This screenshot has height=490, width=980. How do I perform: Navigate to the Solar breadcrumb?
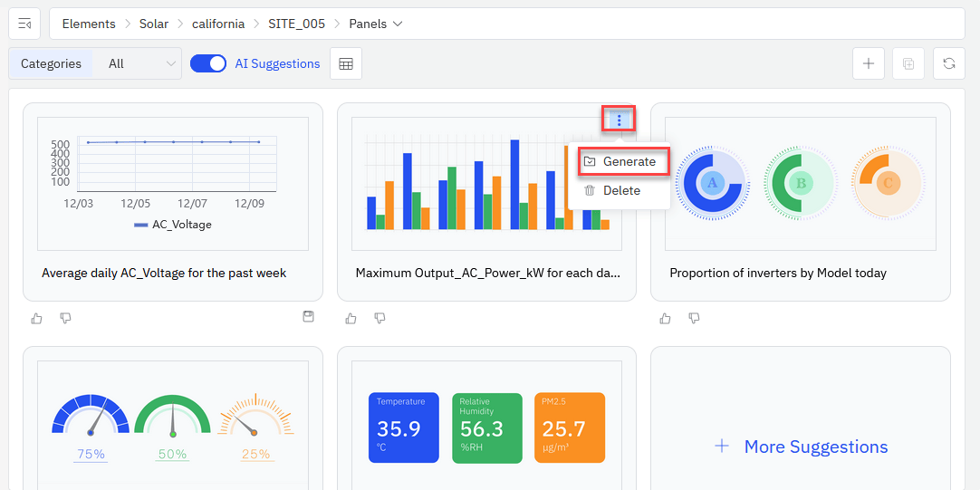153,24
